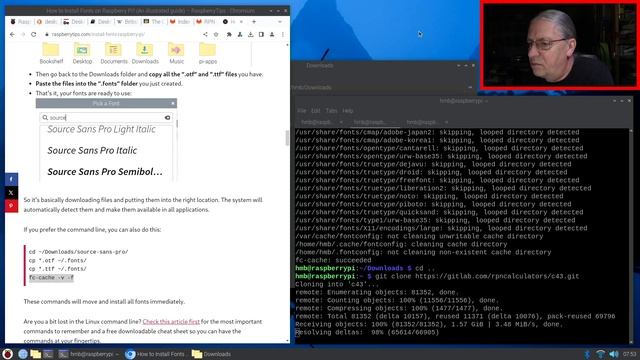Switch to first Chromium tab 'Rasp'
The width and height of the screenshot is (640, 360).
coord(20,22)
